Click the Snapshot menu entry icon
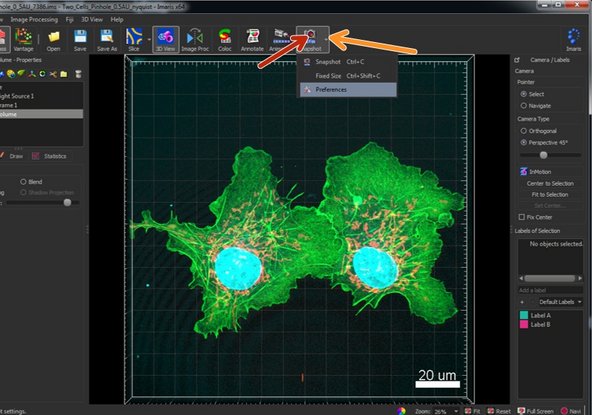Screen dimensions: 592x415 tap(307, 62)
